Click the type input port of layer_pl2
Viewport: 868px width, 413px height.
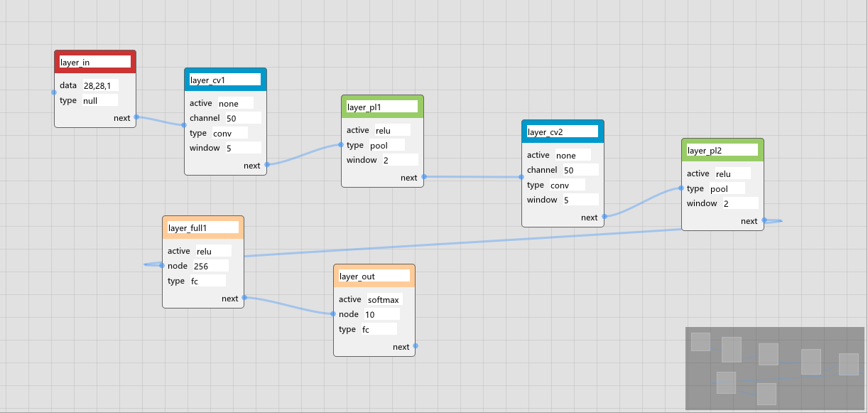[x=682, y=188]
